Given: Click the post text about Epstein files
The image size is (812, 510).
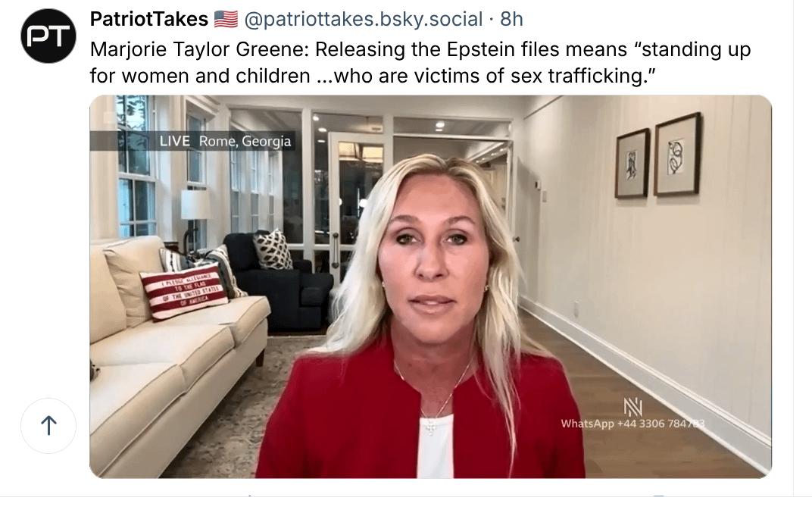Looking at the screenshot, I should pos(420,63).
